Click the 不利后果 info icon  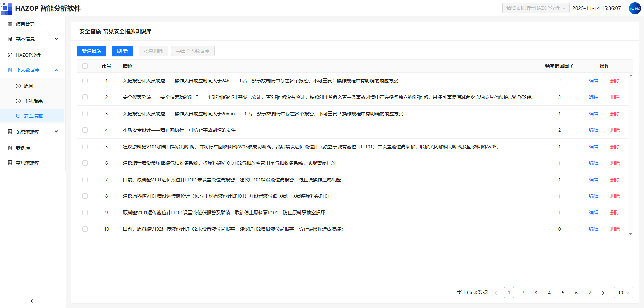click(18, 101)
